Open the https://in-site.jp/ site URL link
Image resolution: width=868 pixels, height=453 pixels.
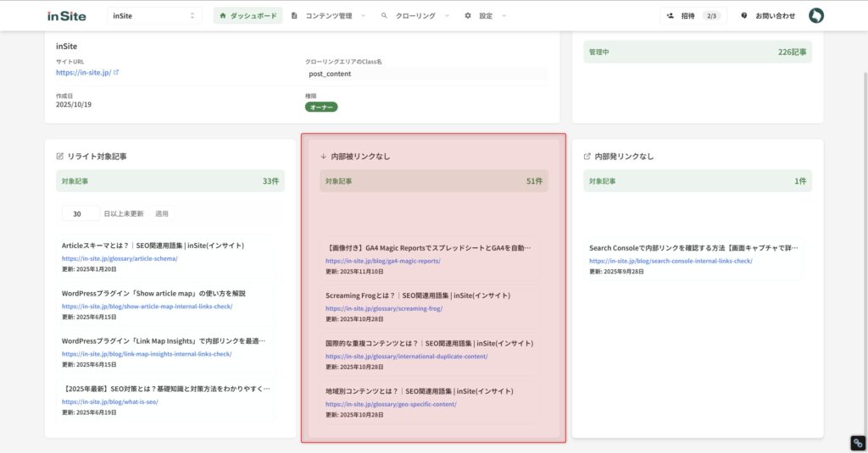83,73
